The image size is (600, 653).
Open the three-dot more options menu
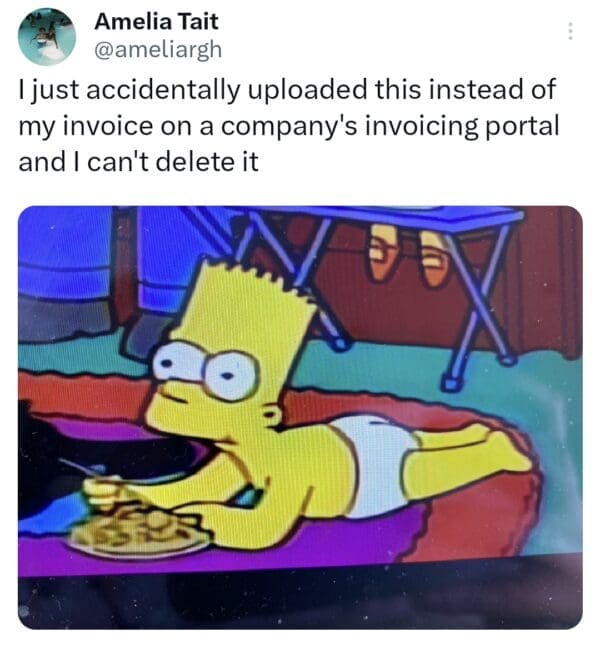click(x=570, y=31)
